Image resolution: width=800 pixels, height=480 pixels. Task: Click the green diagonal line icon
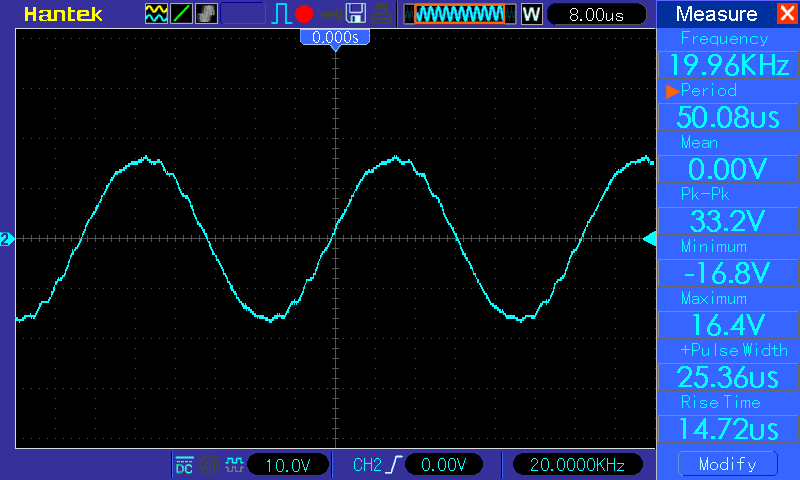pos(181,14)
